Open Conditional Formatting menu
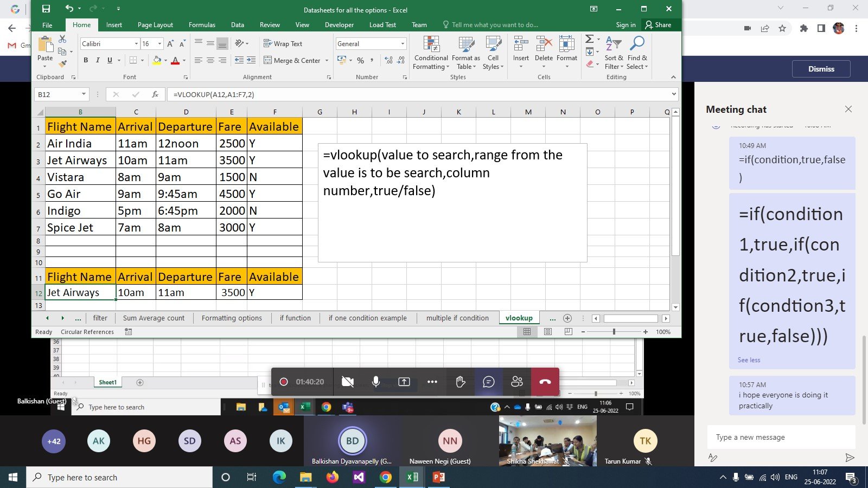 [x=431, y=53]
